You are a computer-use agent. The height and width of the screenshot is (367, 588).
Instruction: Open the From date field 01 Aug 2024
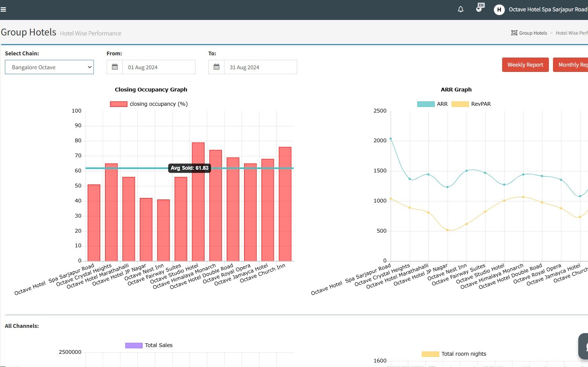[x=159, y=67]
